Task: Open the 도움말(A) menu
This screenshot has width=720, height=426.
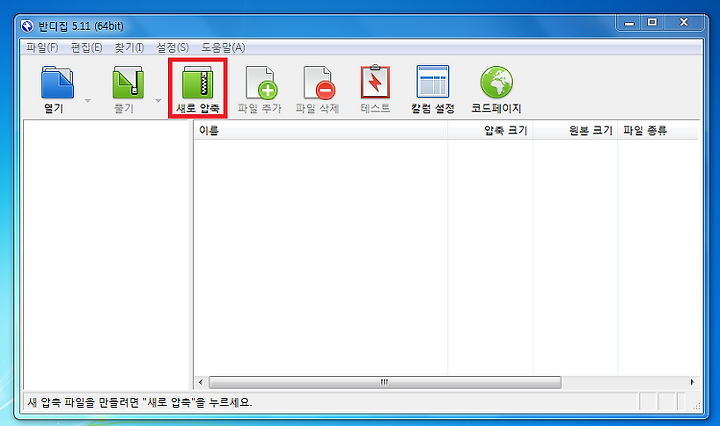Action: tap(223, 48)
